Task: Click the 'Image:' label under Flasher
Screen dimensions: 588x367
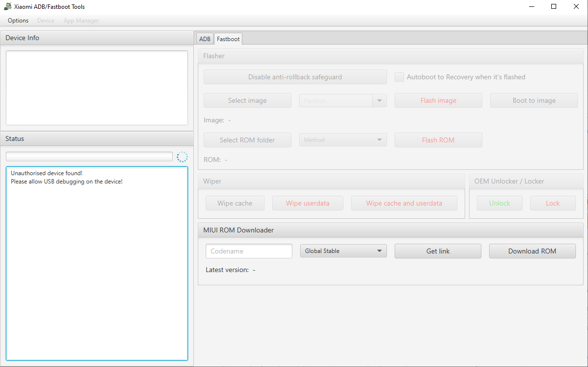Action: click(214, 120)
